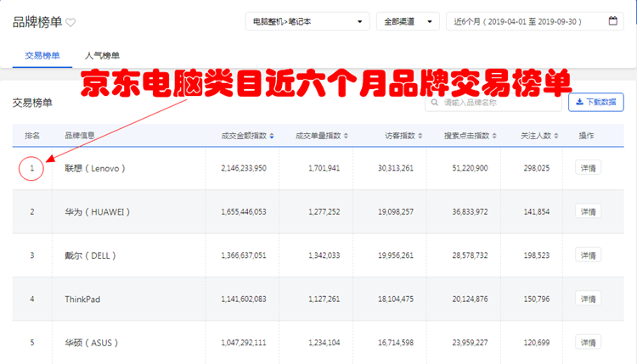
Task: Sort by 成交单量指数 column arrows
Action: coord(347,136)
